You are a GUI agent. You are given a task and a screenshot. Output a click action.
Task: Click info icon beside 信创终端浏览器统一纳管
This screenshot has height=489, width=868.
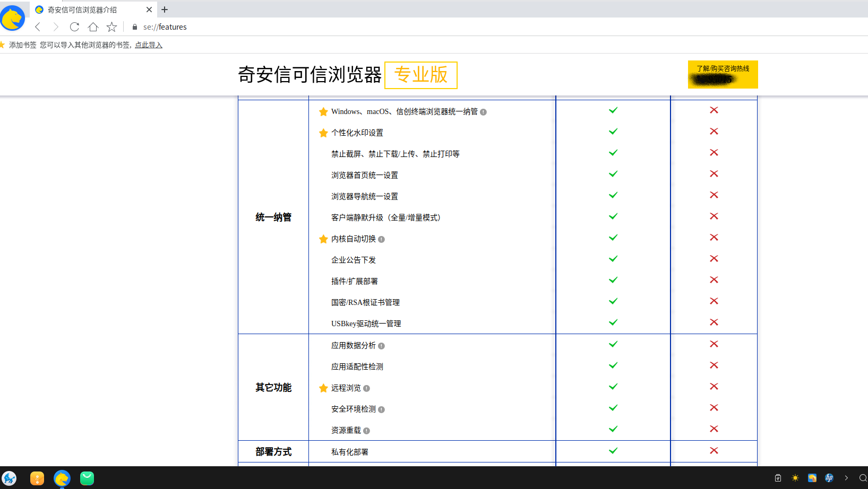(x=483, y=112)
